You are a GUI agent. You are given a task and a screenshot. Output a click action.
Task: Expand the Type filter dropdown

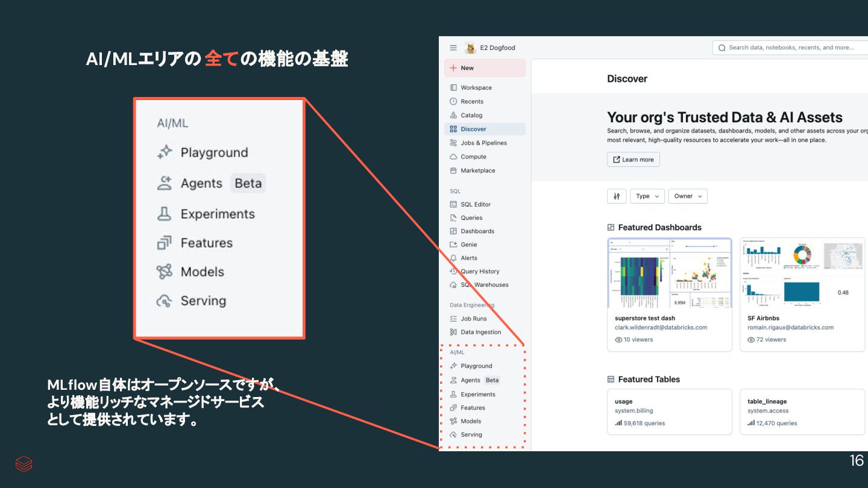point(647,196)
